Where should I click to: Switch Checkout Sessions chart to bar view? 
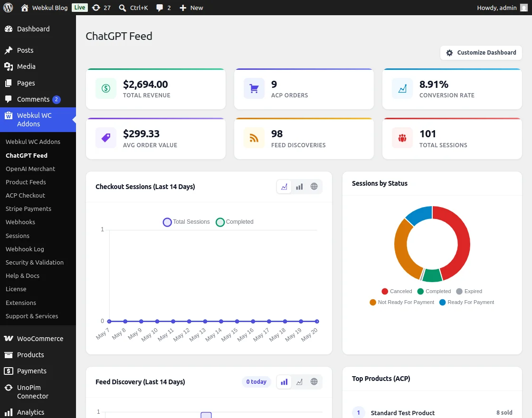coord(299,187)
